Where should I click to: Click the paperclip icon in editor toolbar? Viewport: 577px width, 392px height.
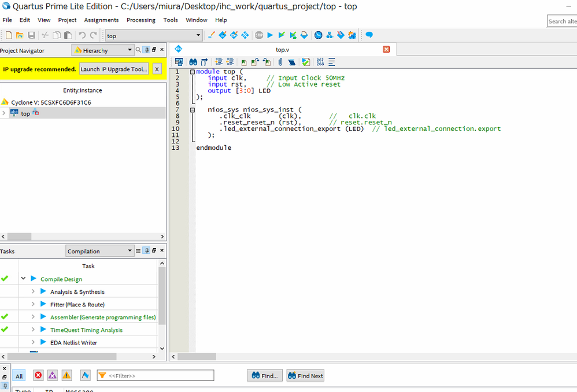tap(280, 62)
